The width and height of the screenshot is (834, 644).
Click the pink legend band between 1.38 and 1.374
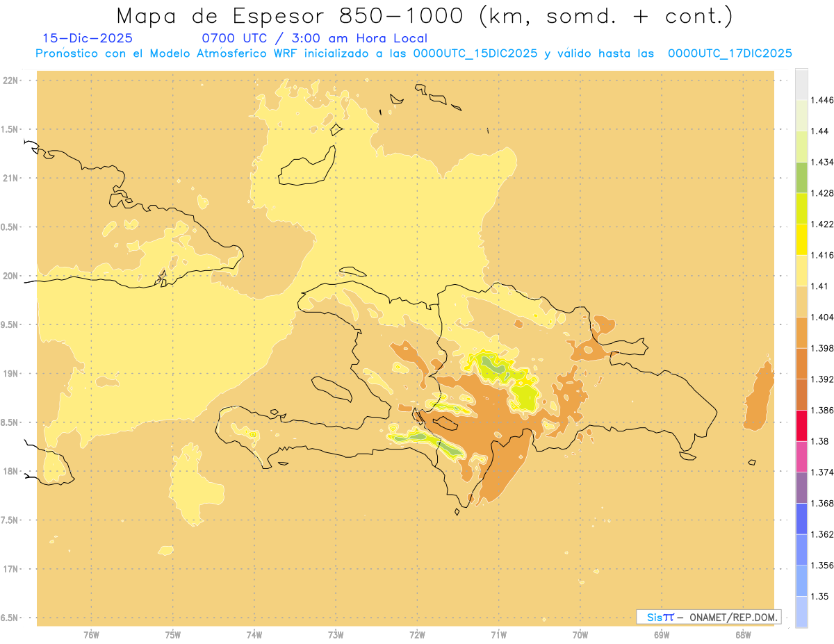coord(801,456)
